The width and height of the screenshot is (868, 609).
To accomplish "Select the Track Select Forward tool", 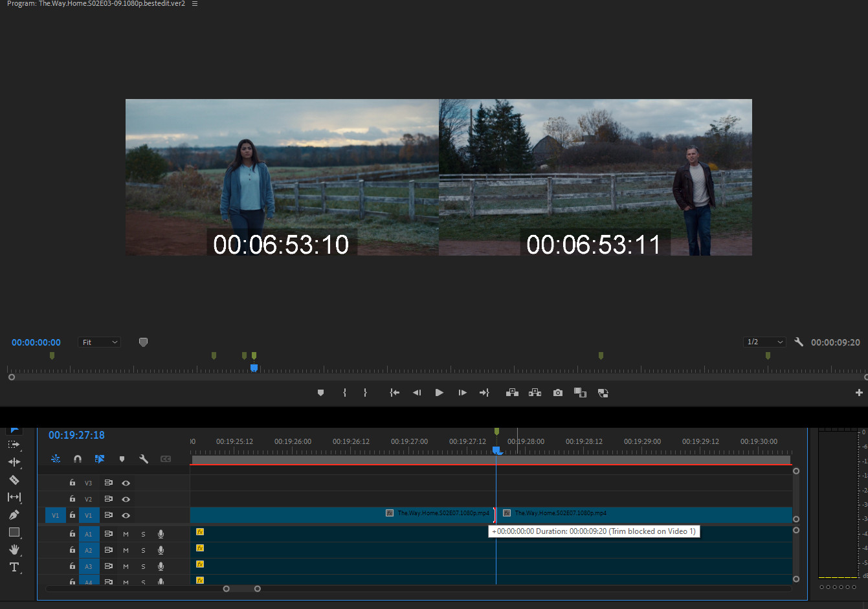I will point(14,445).
